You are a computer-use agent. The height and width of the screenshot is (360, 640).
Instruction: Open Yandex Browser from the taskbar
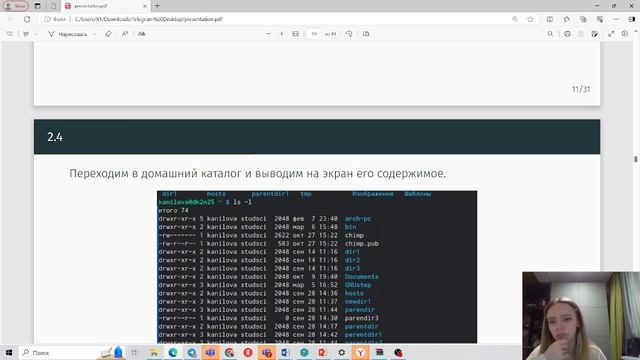(360, 352)
